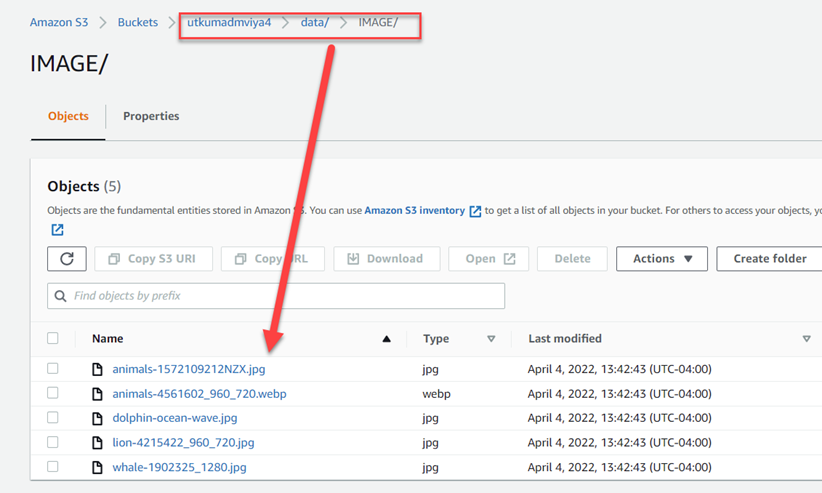Screen dimensions: 822x493
Task: Go to Buckets in the breadcrumb
Action: (x=138, y=22)
